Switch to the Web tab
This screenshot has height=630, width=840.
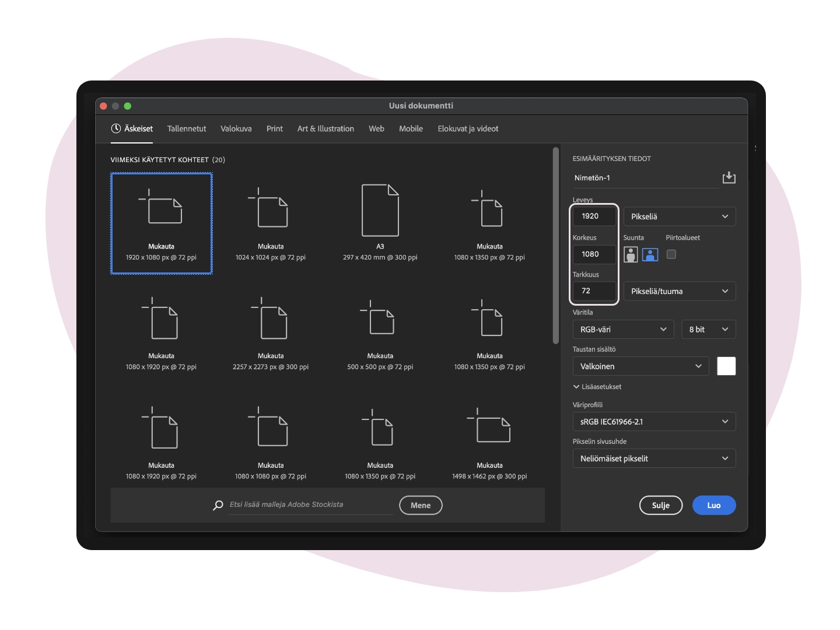(376, 128)
